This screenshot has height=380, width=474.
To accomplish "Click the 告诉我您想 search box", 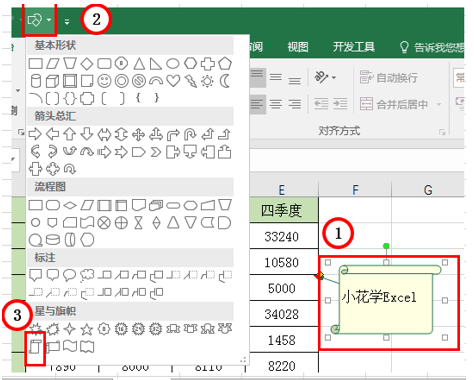I will point(432,47).
